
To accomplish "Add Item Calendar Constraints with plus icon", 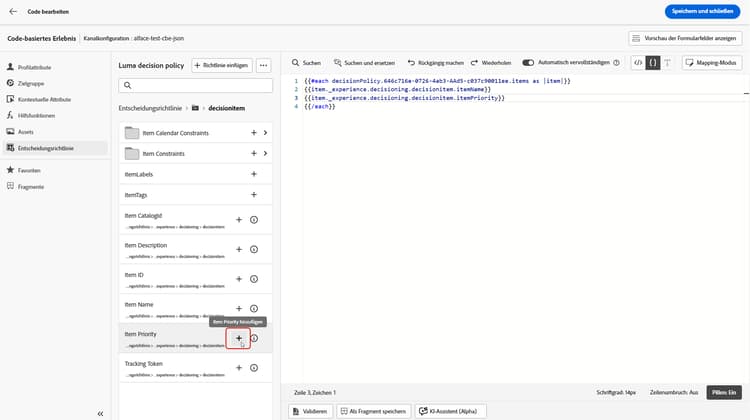I will pyautogui.click(x=254, y=133).
